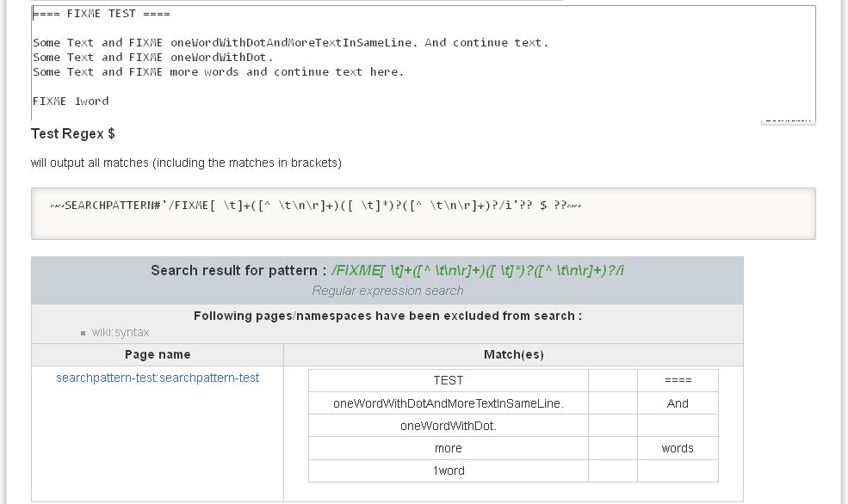The width and height of the screenshot is (848, 504).
Task: Click the "And" match cell
Action: pos(678,403)
